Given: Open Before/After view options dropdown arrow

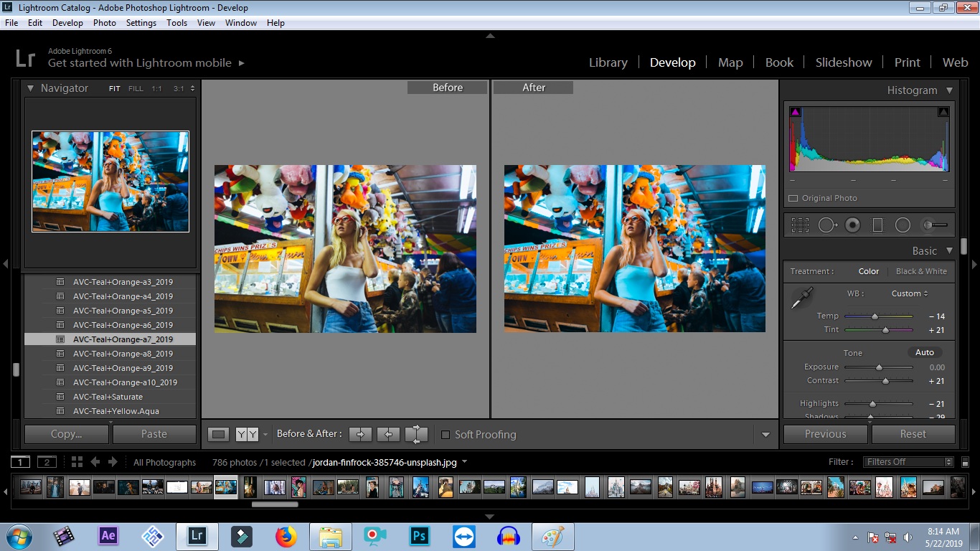Looking at the screenshot, I should [265, 435].
